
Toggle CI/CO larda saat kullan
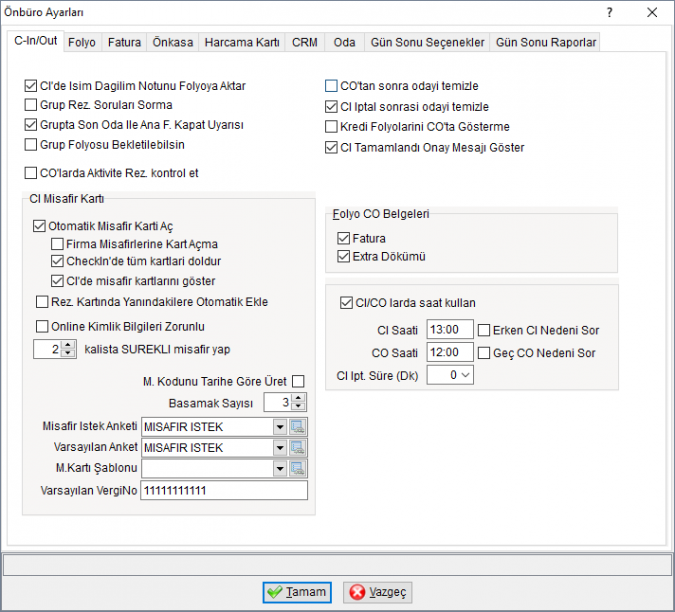(347, 303)
